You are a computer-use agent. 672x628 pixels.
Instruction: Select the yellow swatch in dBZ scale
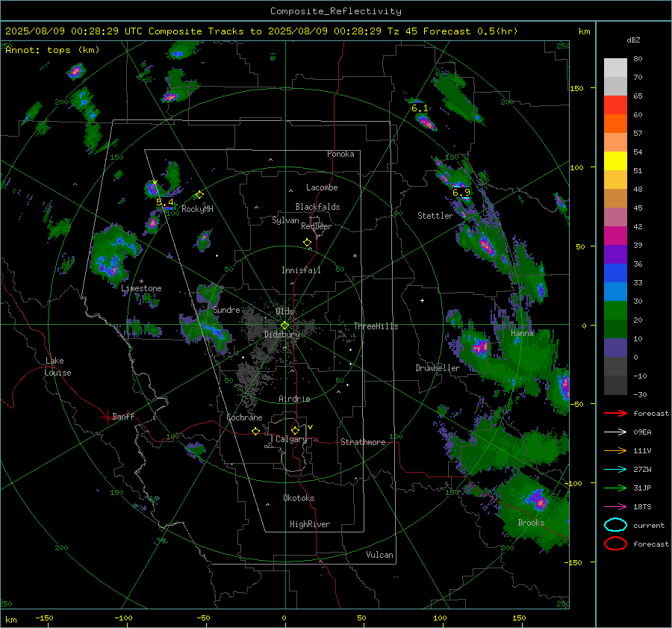click(615, 161)
